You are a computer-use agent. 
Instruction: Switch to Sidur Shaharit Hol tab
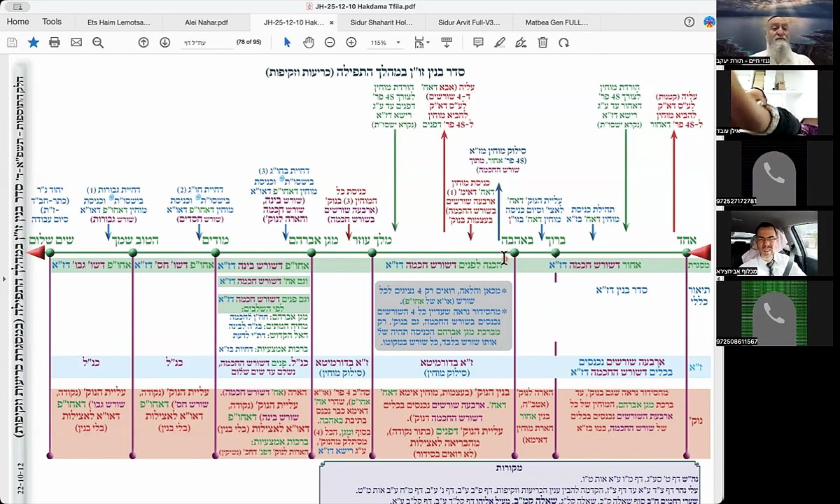click(380, 22)
